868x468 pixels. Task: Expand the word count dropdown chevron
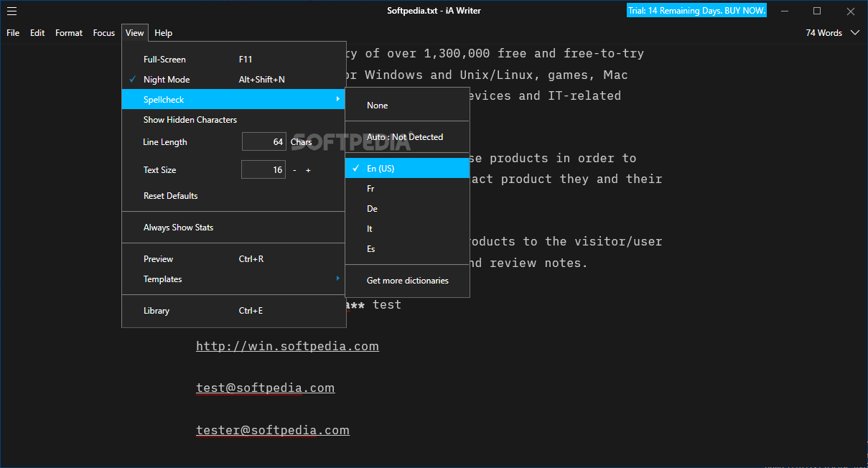click(x=854, y=33)
